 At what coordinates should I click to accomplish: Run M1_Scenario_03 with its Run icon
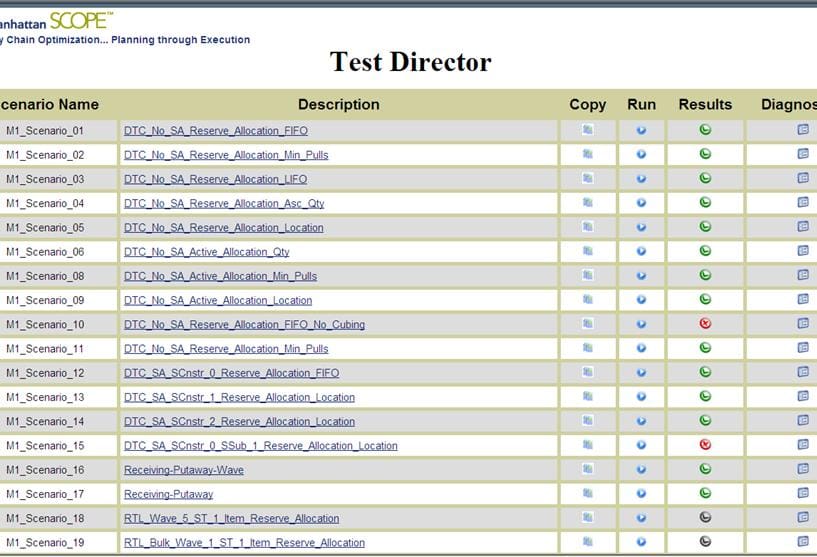click(x=641, y=179)
